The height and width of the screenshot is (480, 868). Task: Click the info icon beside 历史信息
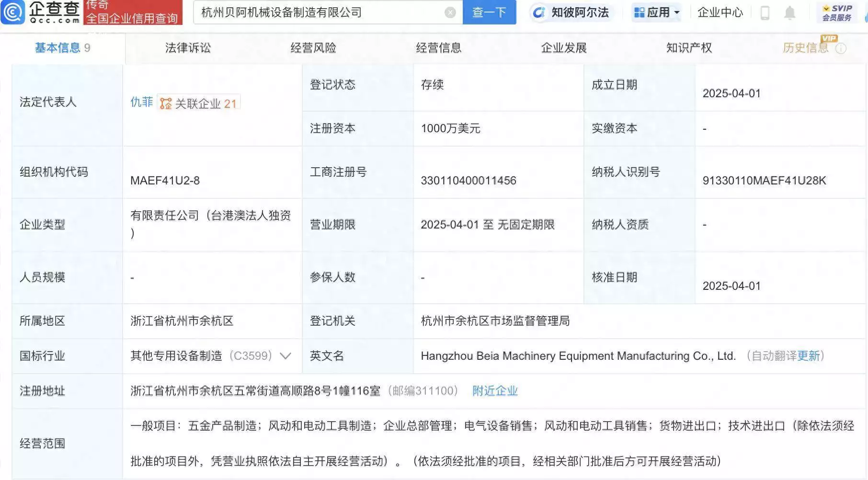click(x=841, y=48)
